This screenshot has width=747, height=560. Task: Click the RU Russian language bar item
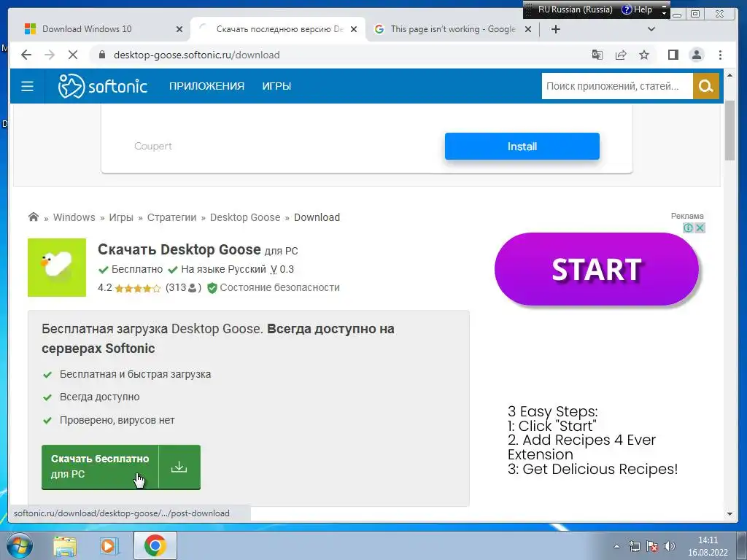pyautogui.click(x=575, y=9)
